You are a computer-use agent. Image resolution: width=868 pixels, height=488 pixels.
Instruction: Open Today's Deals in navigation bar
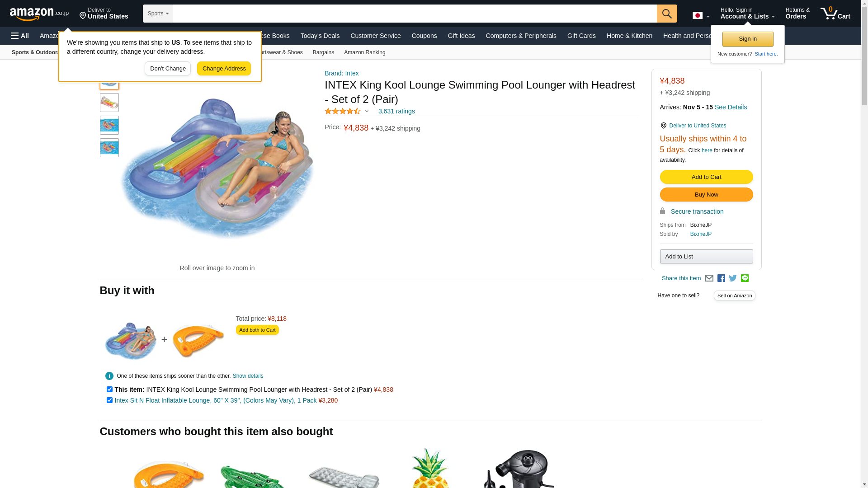tap(320, 36)
